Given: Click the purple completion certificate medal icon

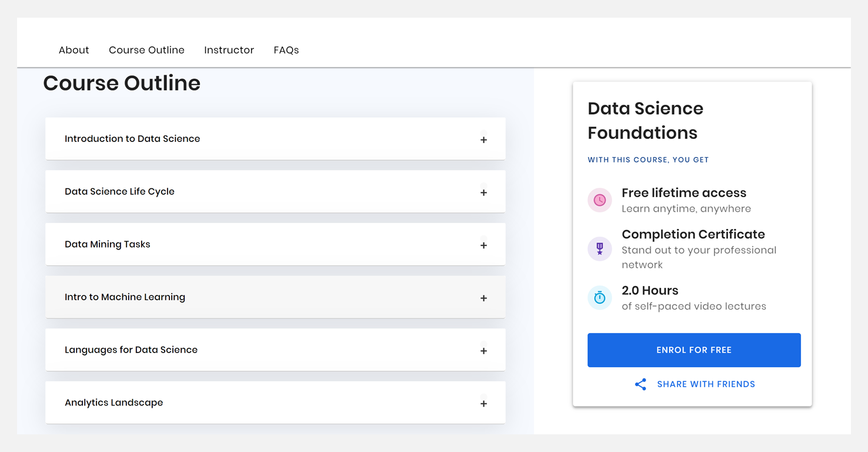Looking at the screenshot, I should [599, 249].
